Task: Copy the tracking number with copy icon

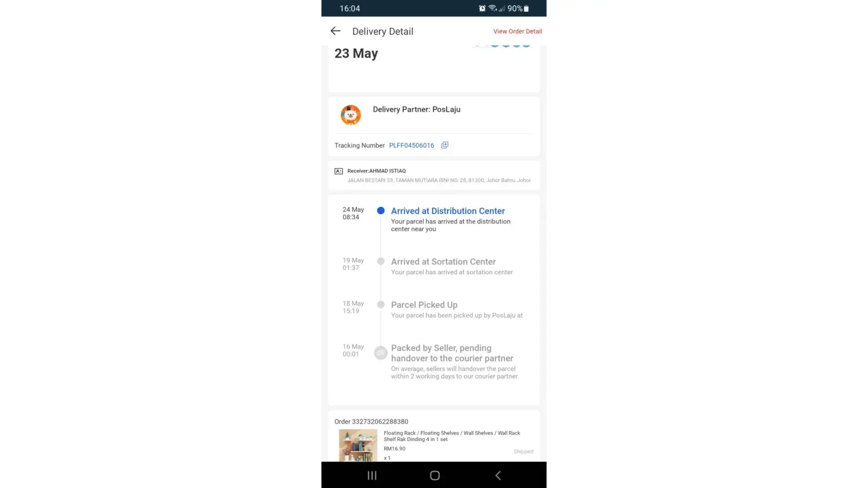Action: [444, 145]
